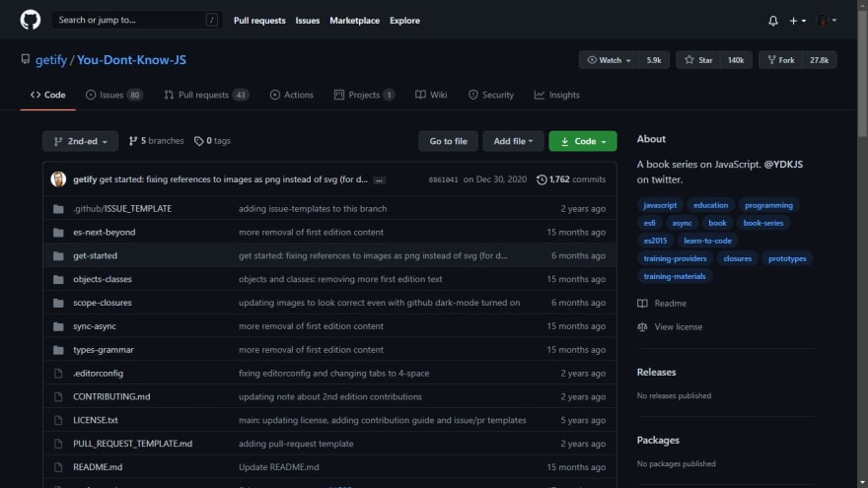Open Marketplace in the top navigation

(x=355, y=21)
